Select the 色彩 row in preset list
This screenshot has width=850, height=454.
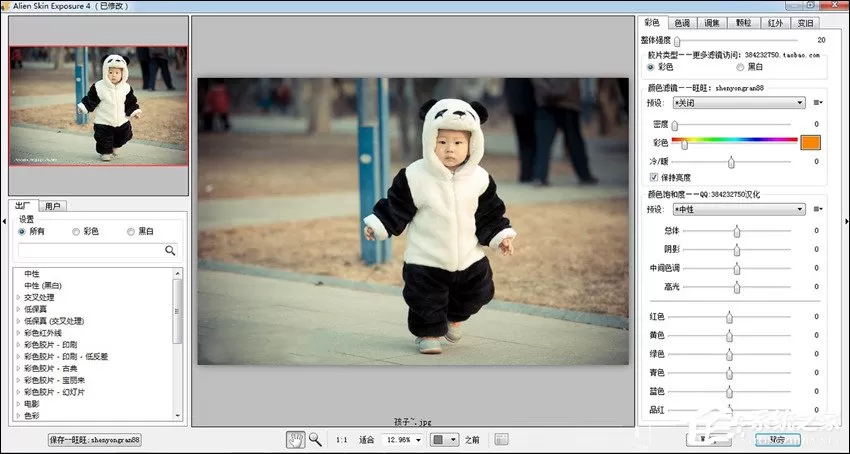click(32, 415)
